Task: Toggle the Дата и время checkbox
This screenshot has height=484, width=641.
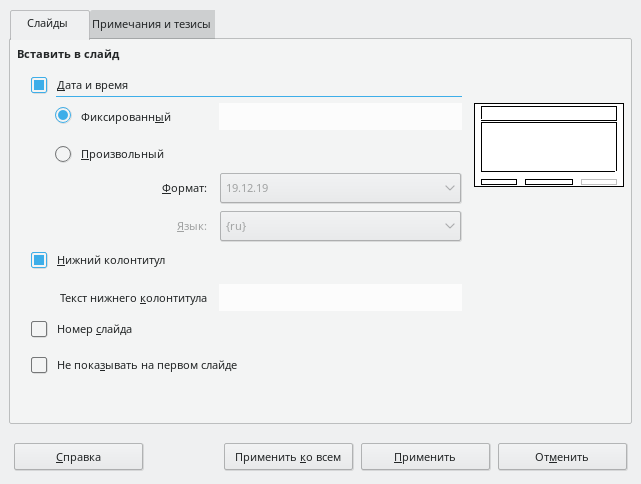Action: pos(39,85)
